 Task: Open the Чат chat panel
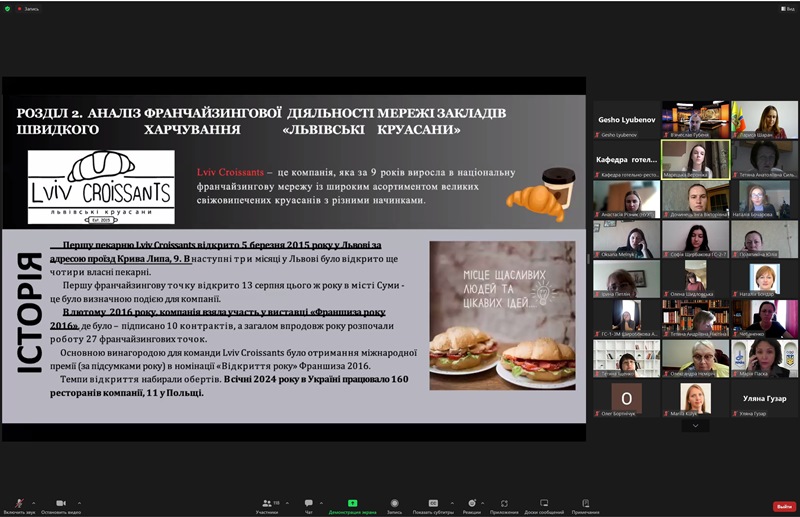[x=309, y=506]
